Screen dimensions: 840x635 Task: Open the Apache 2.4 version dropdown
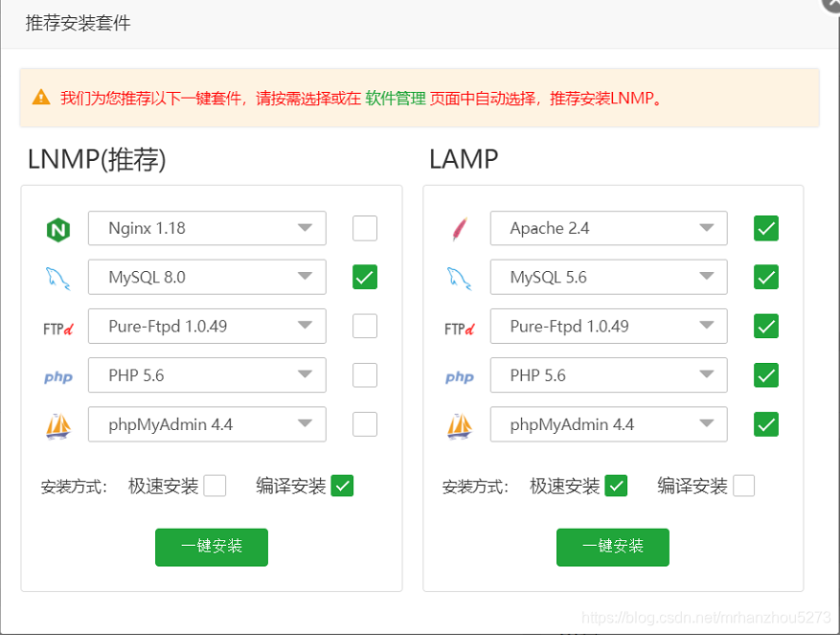[608, 228]
